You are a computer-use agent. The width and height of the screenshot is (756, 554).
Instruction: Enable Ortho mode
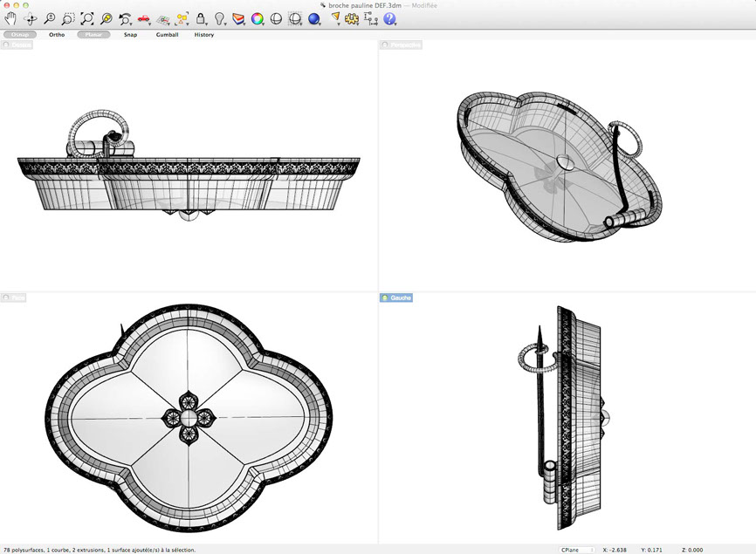57,35
